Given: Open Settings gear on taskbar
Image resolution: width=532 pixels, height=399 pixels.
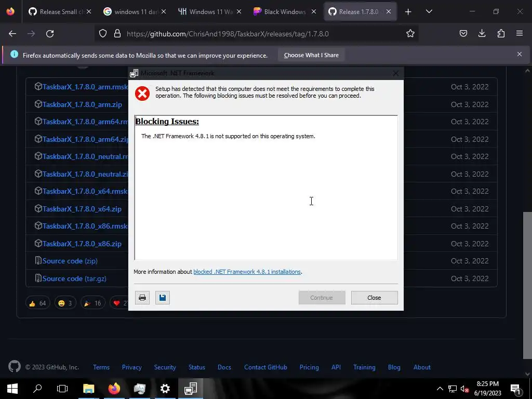Looking at the screenshot, I should [x=165, y=389].
